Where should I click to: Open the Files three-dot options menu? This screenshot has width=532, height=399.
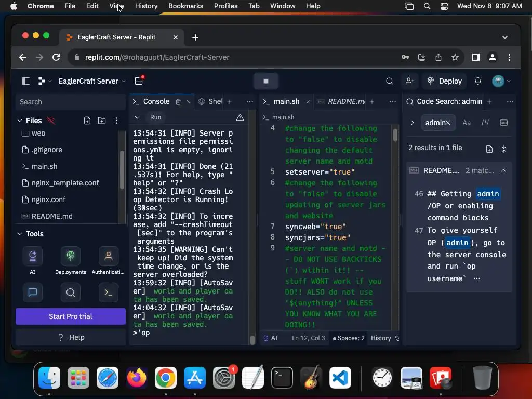point(116,121)
